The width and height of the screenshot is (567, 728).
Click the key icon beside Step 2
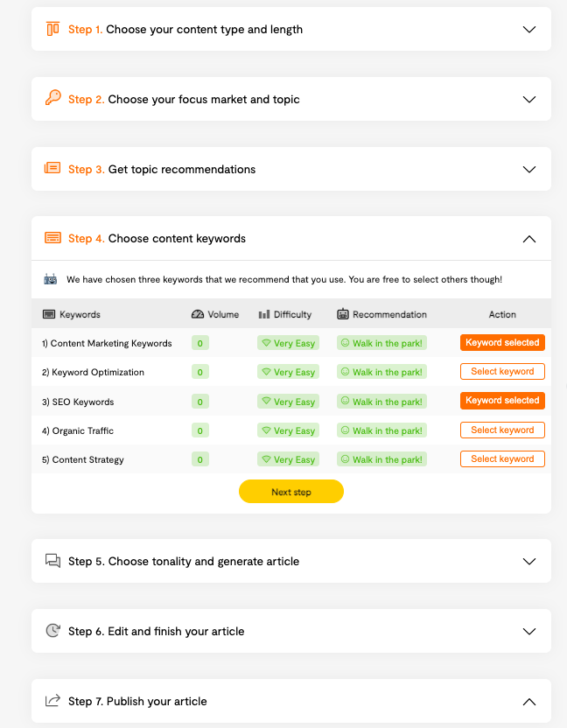point(53,98)
